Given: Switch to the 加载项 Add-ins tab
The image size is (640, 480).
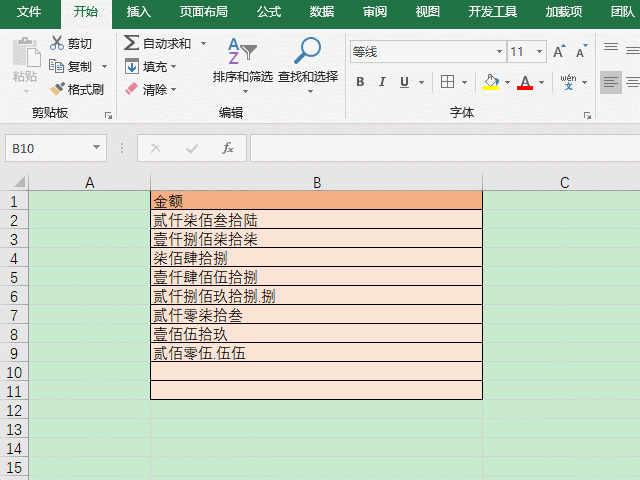Looking at the screenshot, I should 564,11.
